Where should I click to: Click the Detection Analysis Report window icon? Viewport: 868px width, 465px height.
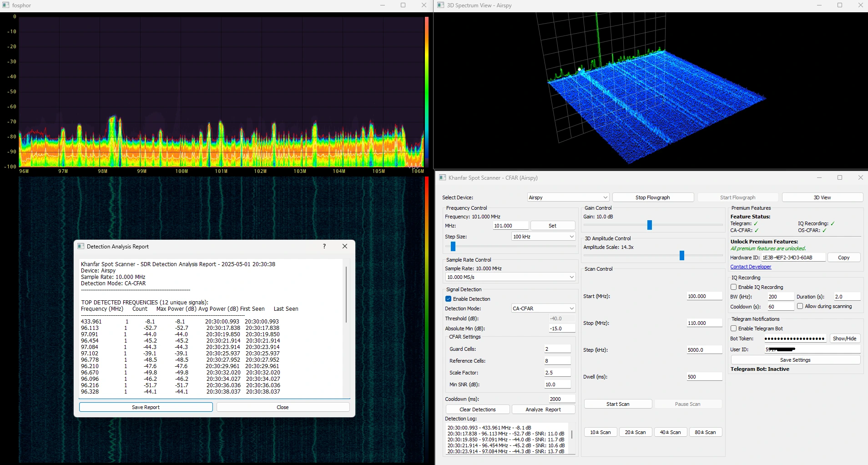[81, 246]
